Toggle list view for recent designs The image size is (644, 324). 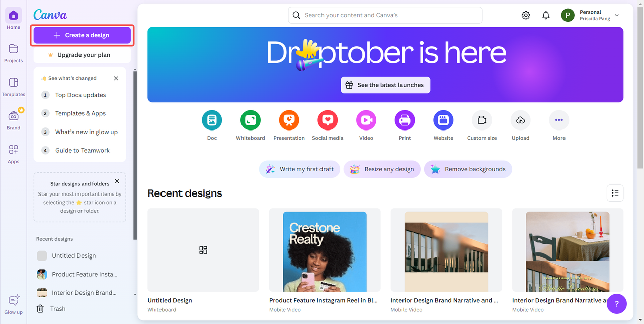point(615,193)
